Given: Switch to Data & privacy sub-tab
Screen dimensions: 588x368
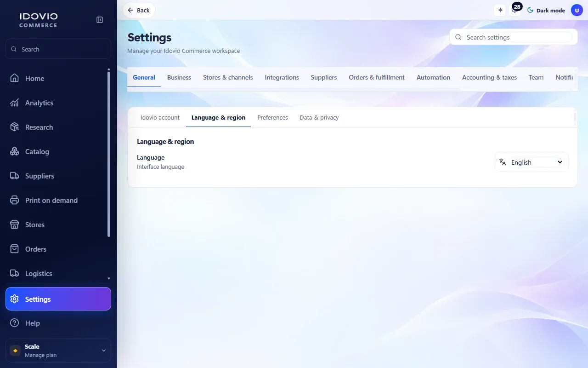Looking at the screenshot, I should click(x=319, y=118).
